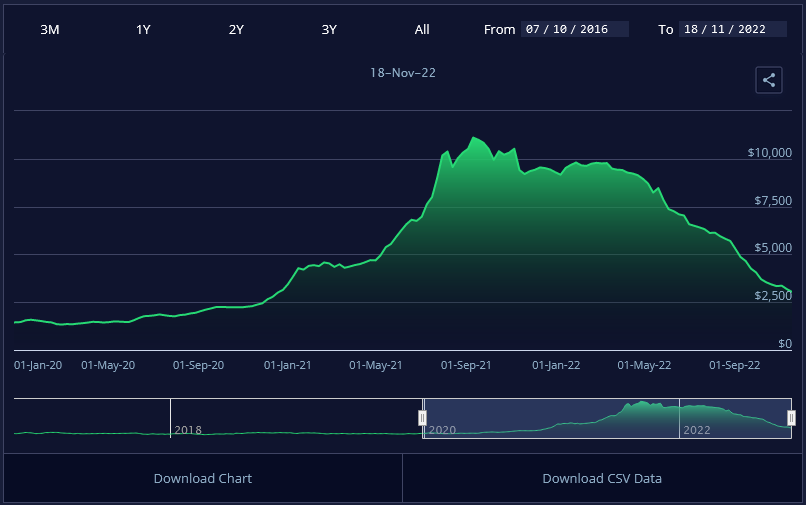Screen dimensions: 806x505
Task: Grab the right navigator range handle
Action: pos(791,418)
